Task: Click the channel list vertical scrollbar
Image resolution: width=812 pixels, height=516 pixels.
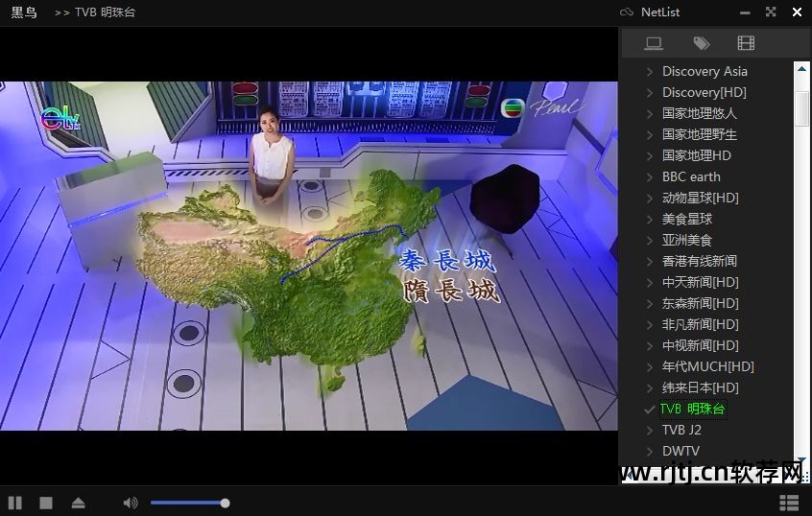Action: click(x=802, y=107)
